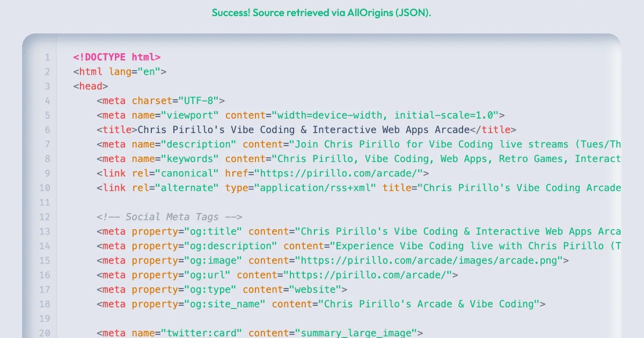Click the og:url meta line
The height and width of the screenshot is (338, 644).
click(277, 275)
